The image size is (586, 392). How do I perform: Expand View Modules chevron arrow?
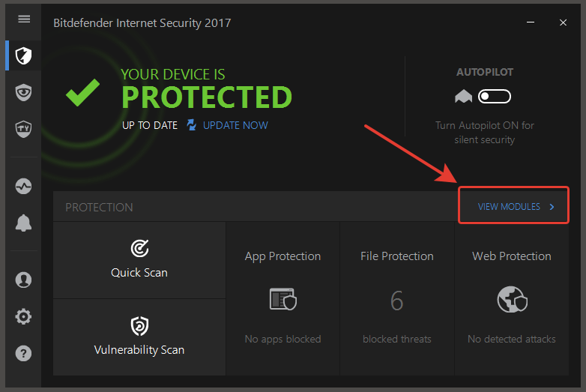pos(552,207)
